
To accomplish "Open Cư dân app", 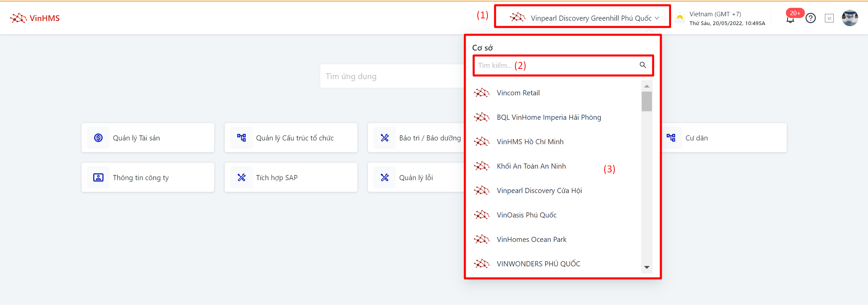I will [724, 138].
